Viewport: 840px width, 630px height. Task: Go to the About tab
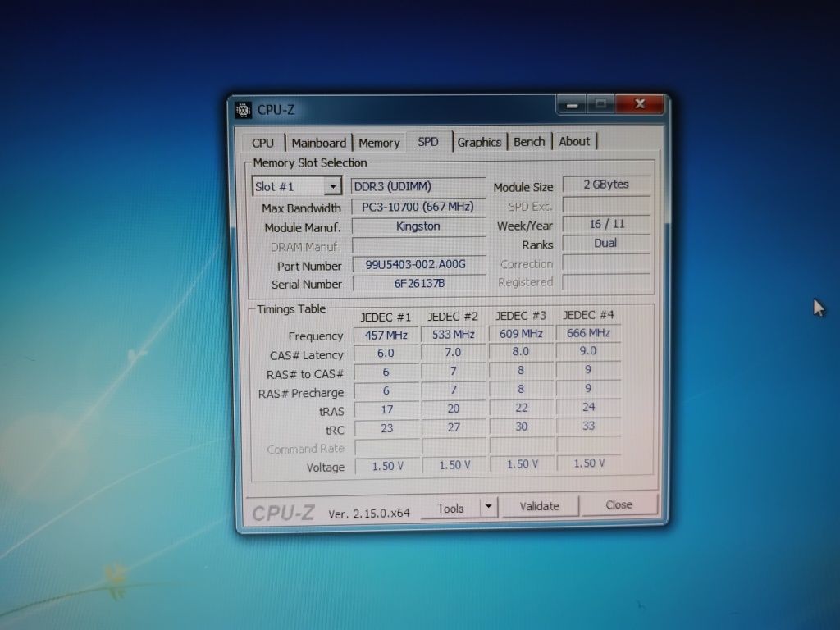[573, 141]
